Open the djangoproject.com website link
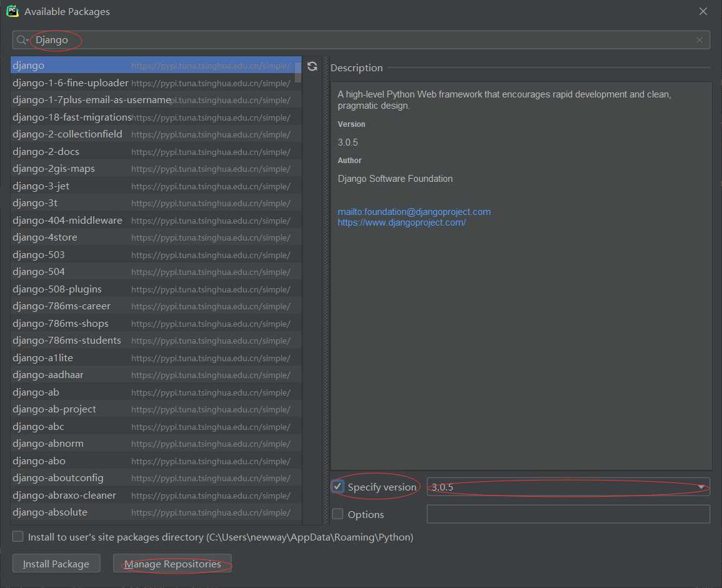 402,222
